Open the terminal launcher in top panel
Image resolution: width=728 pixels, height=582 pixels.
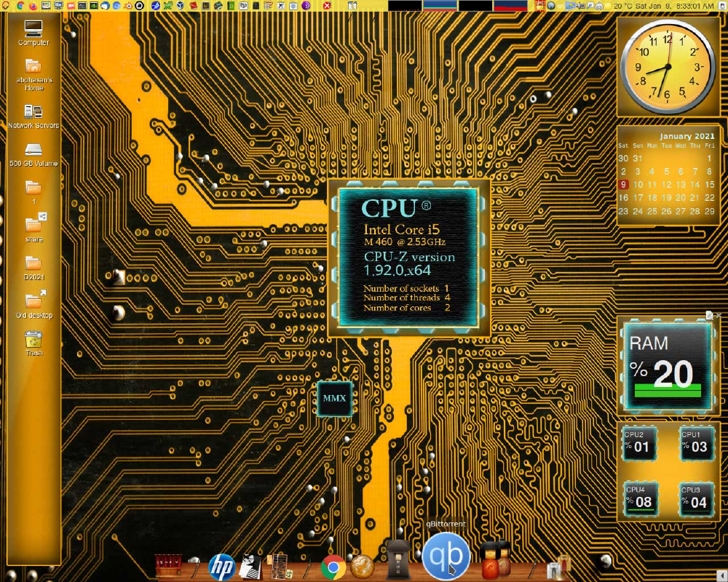pos(82,6)
